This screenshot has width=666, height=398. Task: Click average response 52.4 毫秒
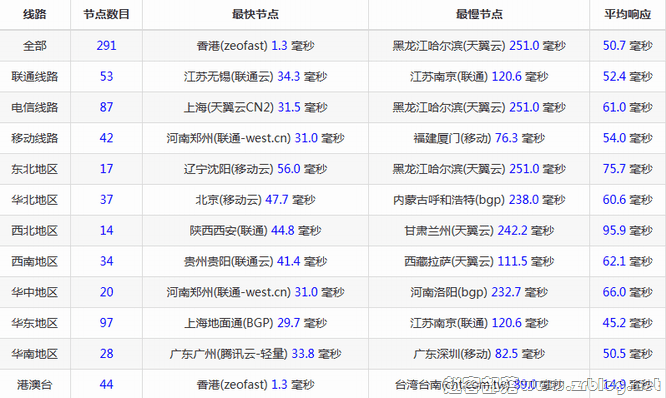click(627, 76)
